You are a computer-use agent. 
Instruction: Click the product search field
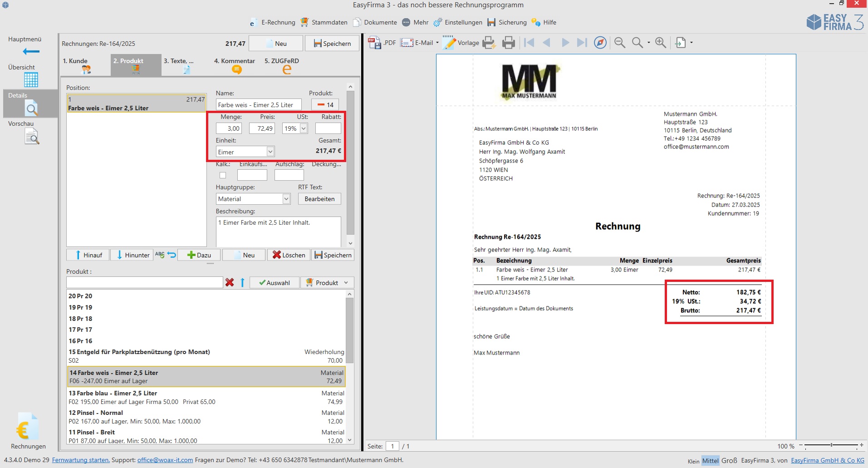pos(145,282)
